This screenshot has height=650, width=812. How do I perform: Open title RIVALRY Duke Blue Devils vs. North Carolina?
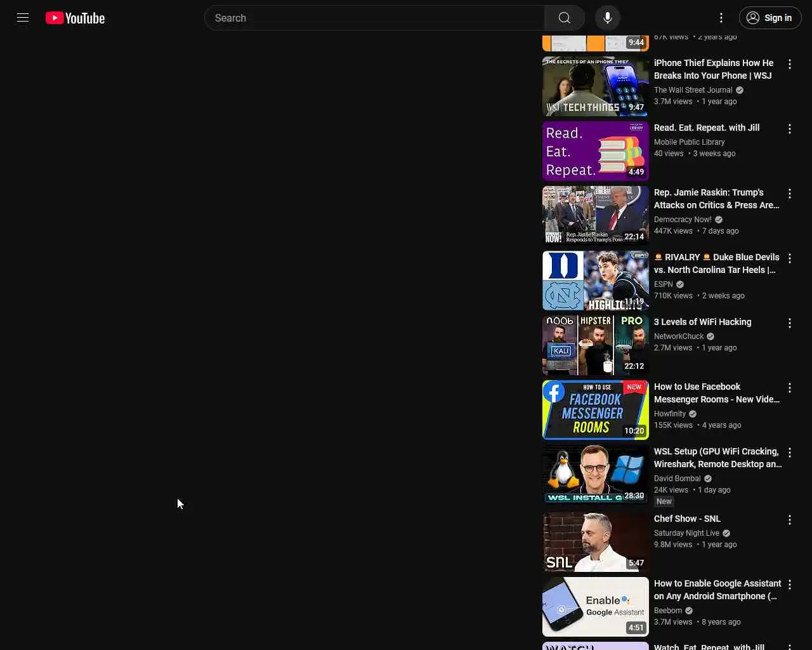pyautogui.click(x=717, y=263)
